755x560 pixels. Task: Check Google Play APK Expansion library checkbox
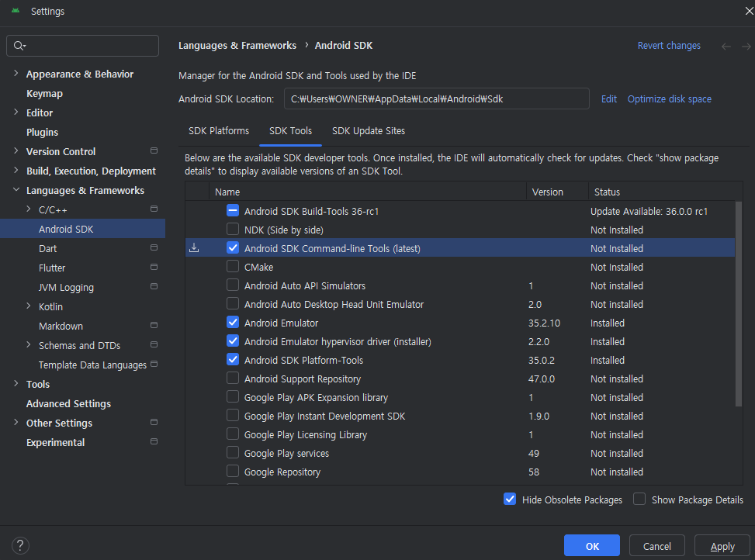(x=233, y=396)
